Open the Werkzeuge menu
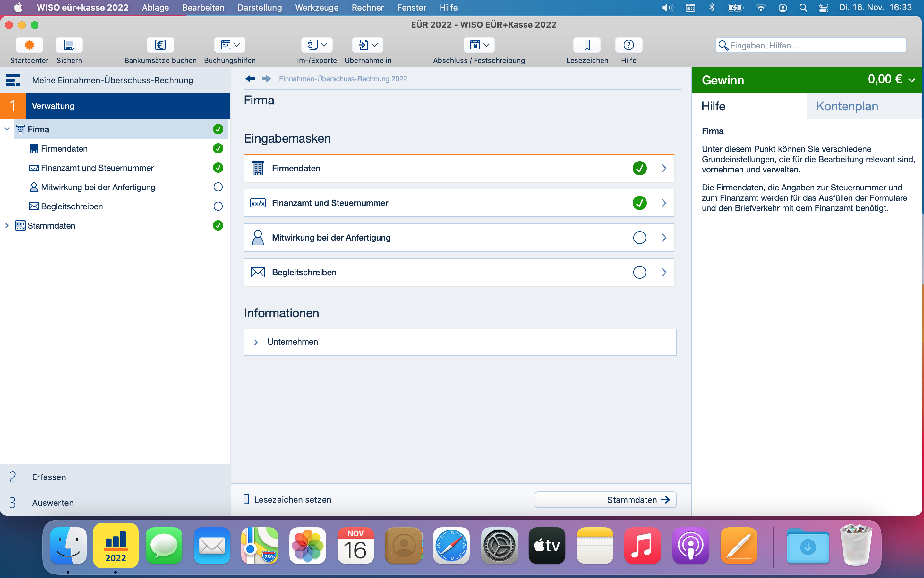The image size is (924, 578). [x=317, y=8]
